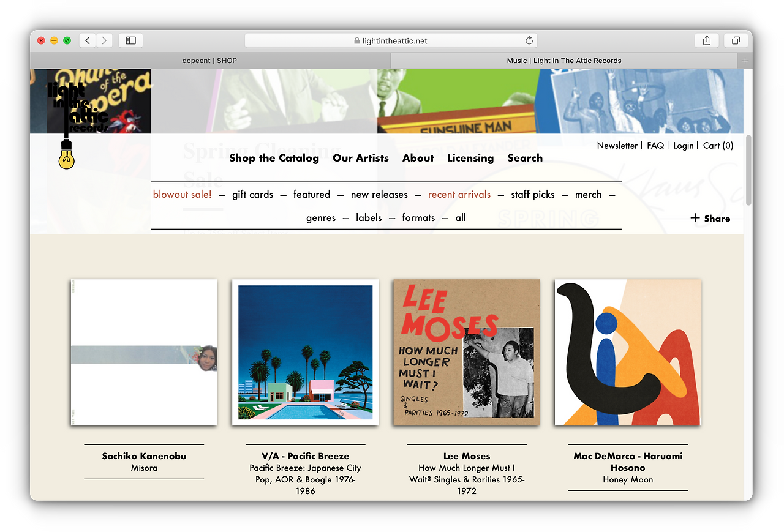Add a new tab with plus button
Viewport: 784px width, 532px height.
[x=745, y=61]
